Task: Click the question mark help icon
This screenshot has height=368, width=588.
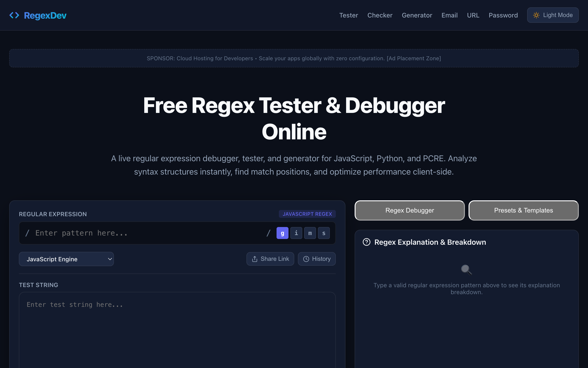Action: coord(366,242)
